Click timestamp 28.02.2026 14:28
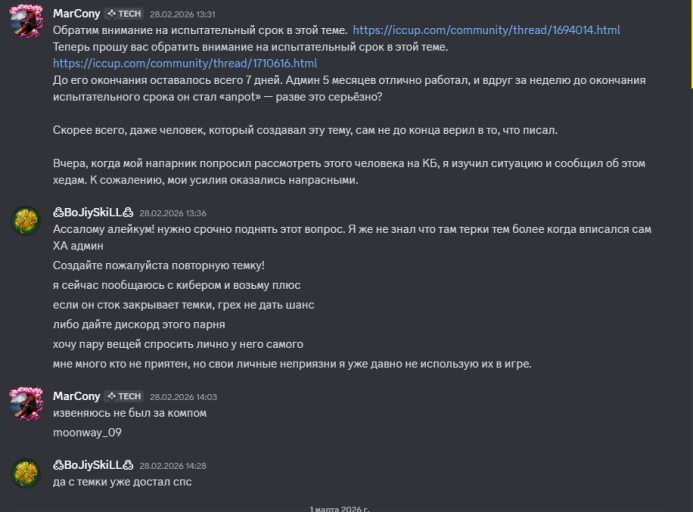This screenshot has height=512, width=693. (173, 466)
